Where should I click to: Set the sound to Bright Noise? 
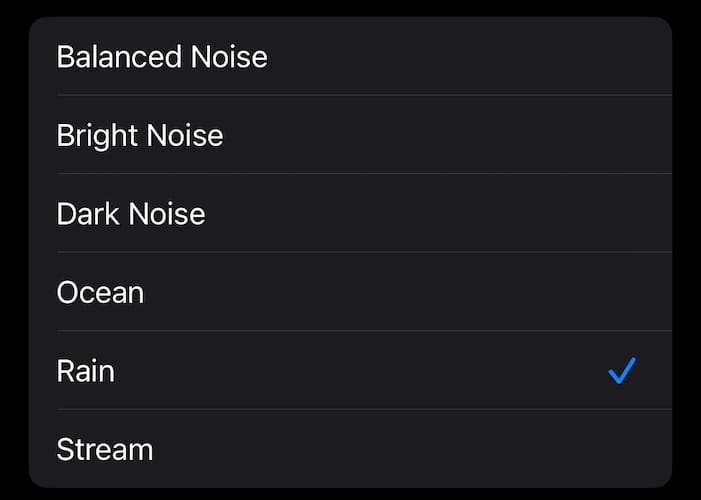tap(350, 135)
